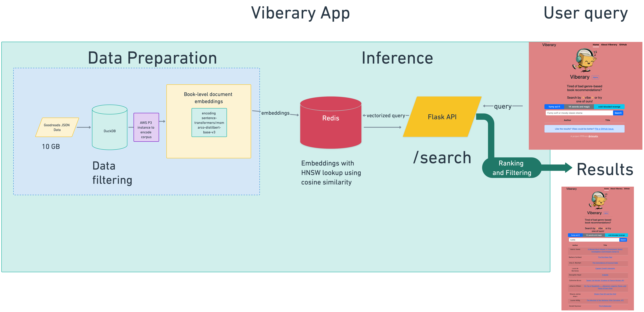Toggle the cold-blooded revenge vibe tag
The image size is (644, 312).
click(x=609, y=107)
